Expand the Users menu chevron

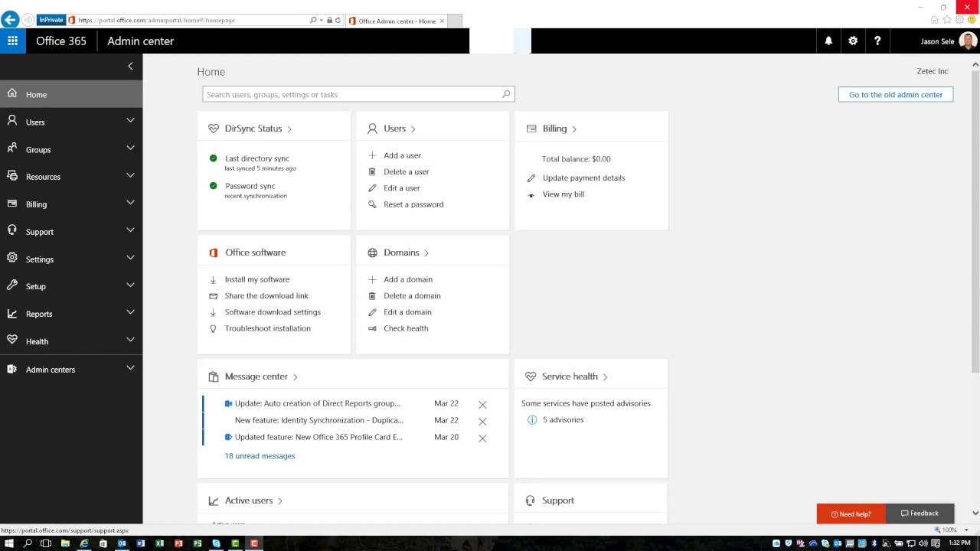130,120
